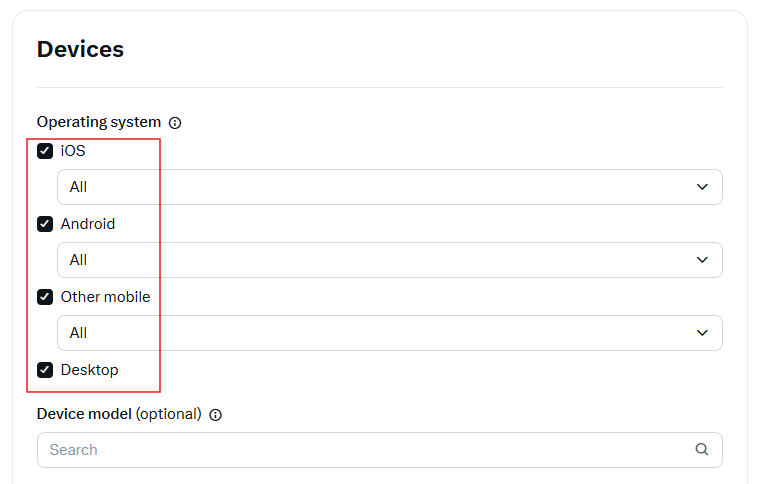Toggle the Desktop checkbox
This screenshot has width=766, height=484.
pos(45,370)
